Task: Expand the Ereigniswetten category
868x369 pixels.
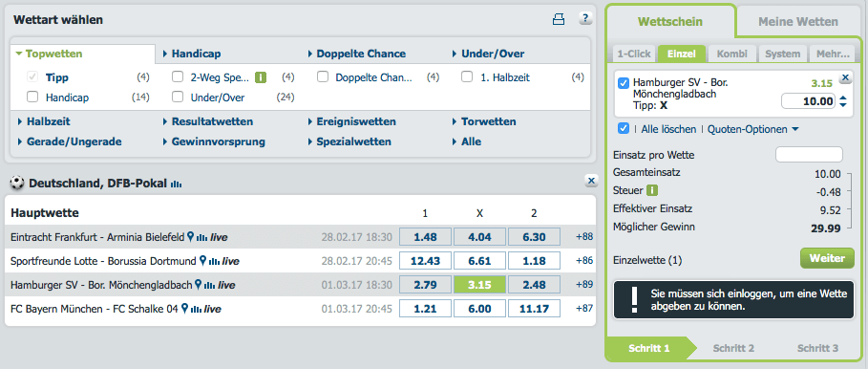Action: [x=352, y=121]
